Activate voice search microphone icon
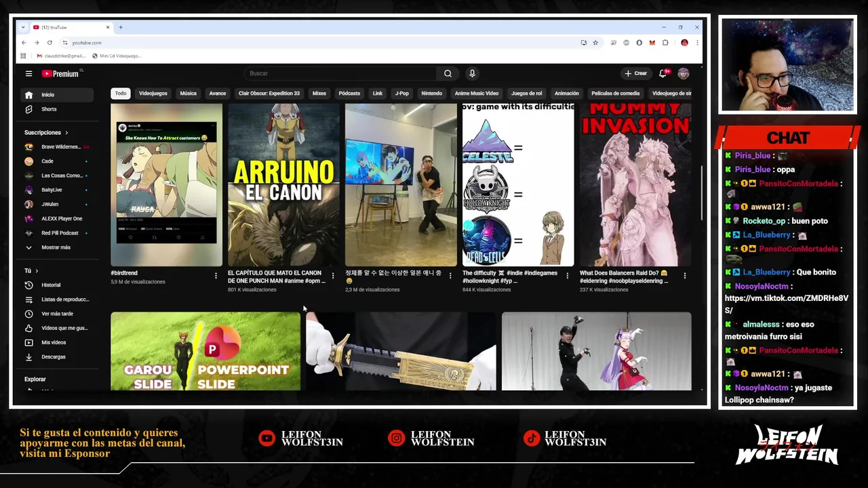 (472, 73)
